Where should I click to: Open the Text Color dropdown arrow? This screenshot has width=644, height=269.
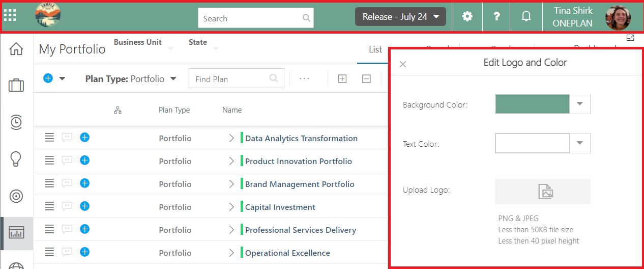pos(580,143)
